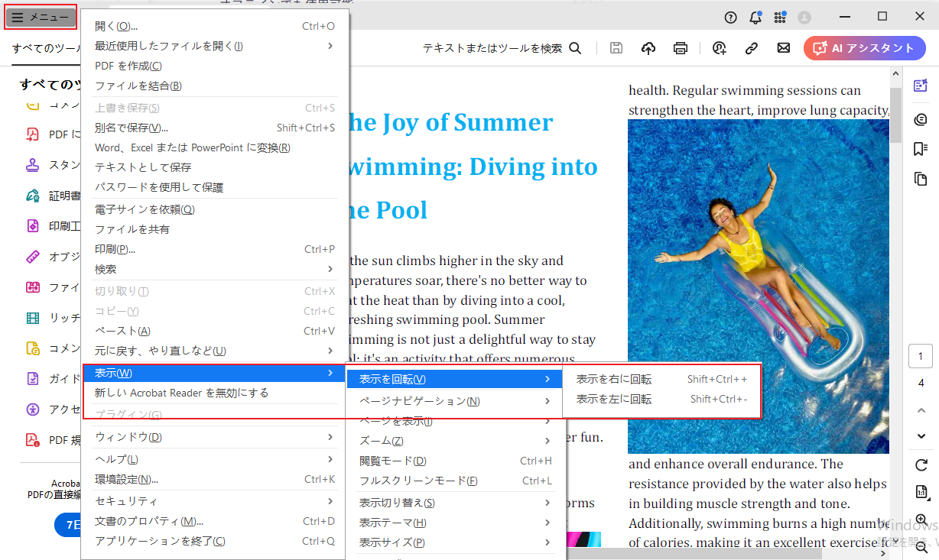Click the accessibility tool icon in sidebar
Screen dimensions: 939x560
click(33, 409)
